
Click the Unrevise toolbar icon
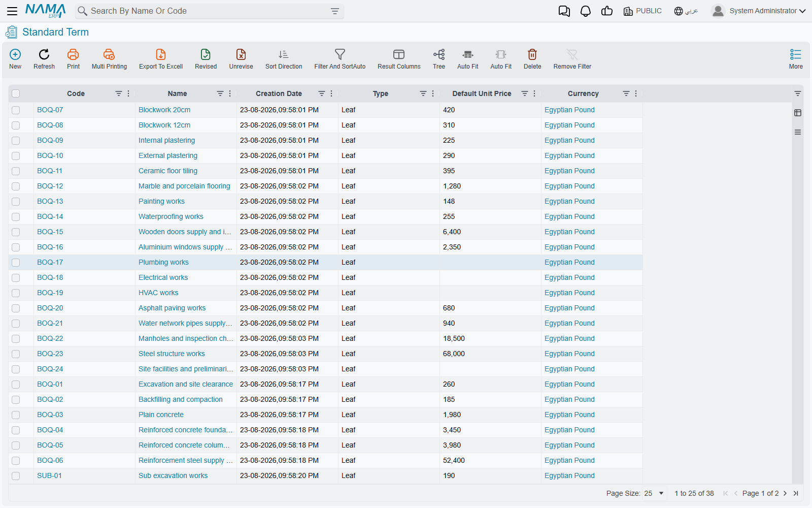click(241, 54)
